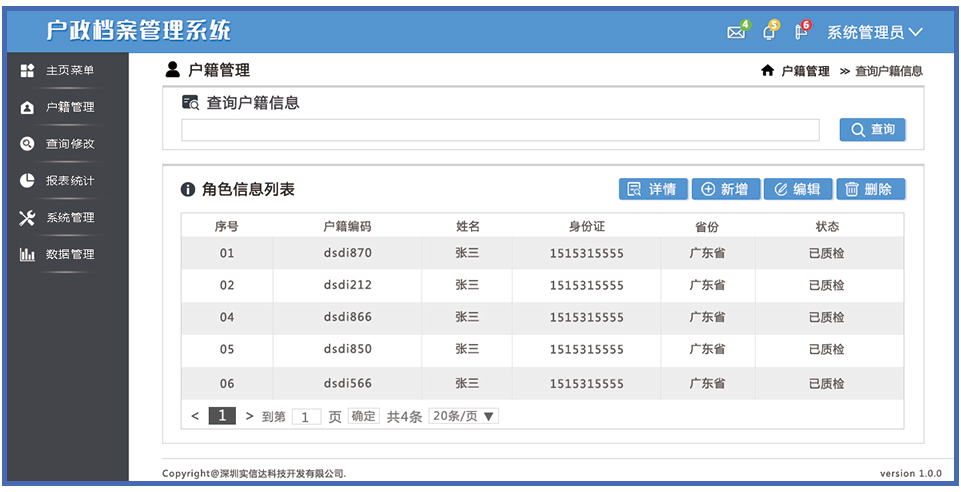Image resolution: width=961 pixels, height=492 pixels.
Task: Click the 户籍编码 column header
Action: [348, 226]
